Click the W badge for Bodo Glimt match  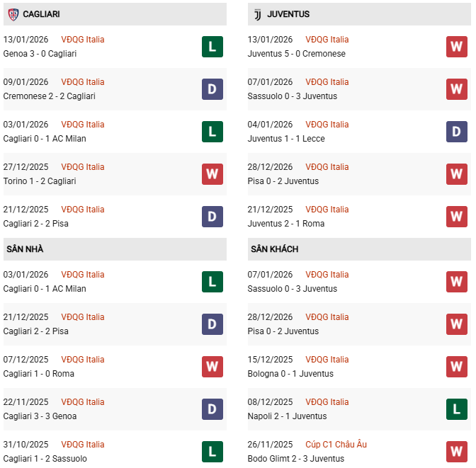click(457, 452)
